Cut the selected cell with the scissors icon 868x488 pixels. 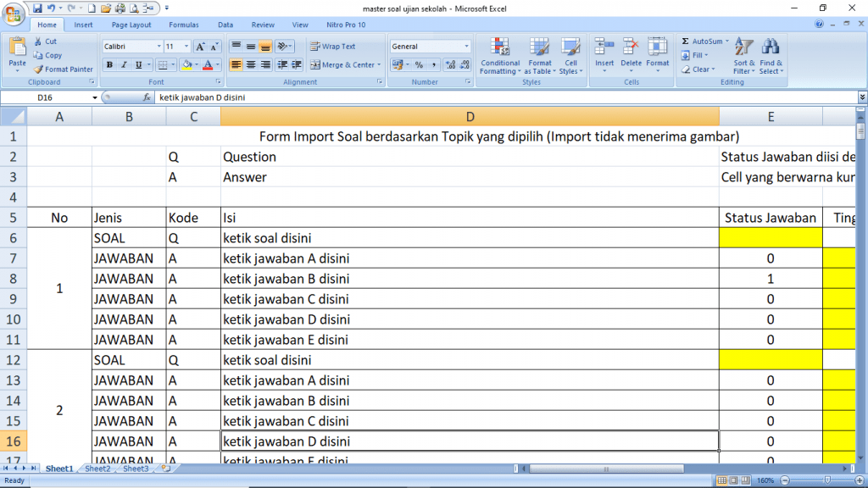click(37, 42)
